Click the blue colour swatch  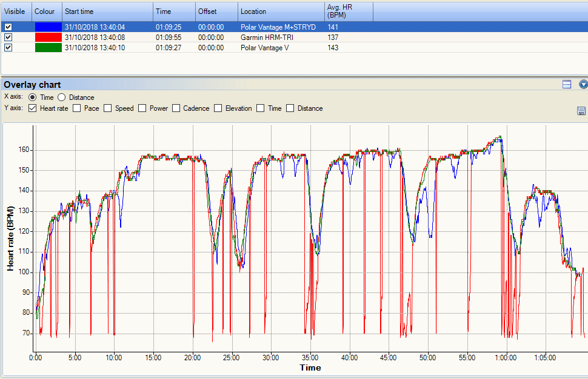point(48,27)
